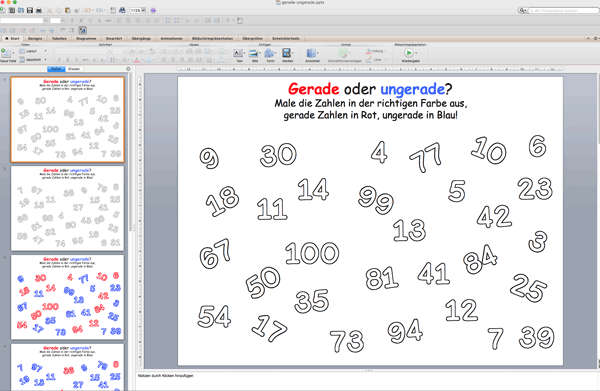This screenshot has height=391, width=600.
Task: Switch to the SmartArt ribbon tab
Action: coord(114,38)
